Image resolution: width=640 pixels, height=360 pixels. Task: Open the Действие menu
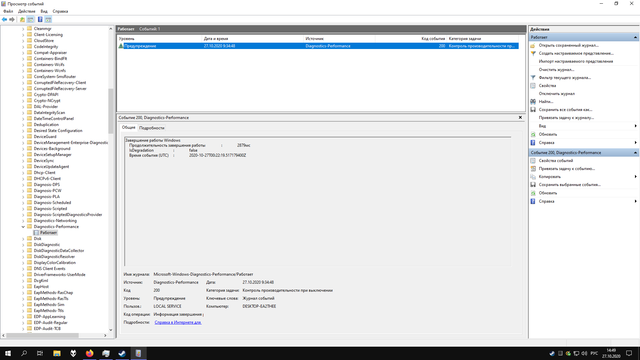click(27, 11)
